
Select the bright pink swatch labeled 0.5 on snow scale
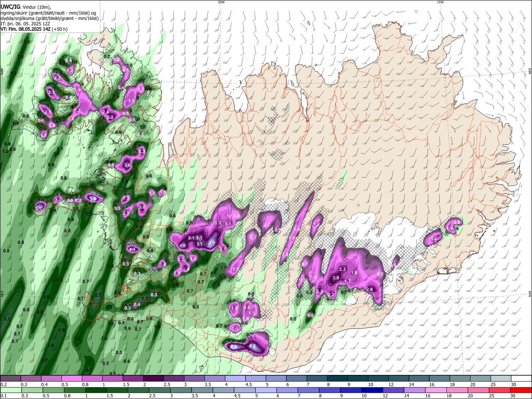pos(71,379)
